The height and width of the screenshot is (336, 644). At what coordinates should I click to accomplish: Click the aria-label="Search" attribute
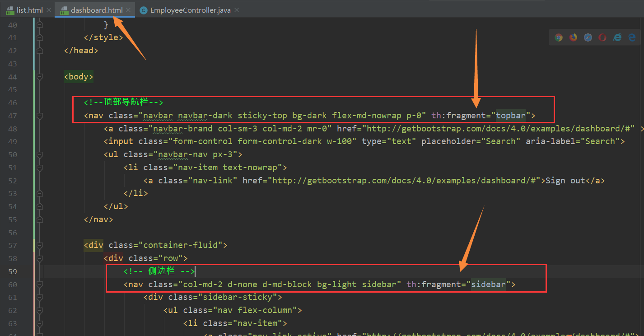tap(573, 141)
